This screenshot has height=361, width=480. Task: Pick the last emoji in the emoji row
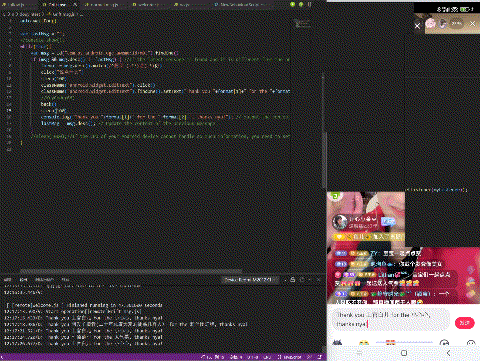tap(471, 343)
